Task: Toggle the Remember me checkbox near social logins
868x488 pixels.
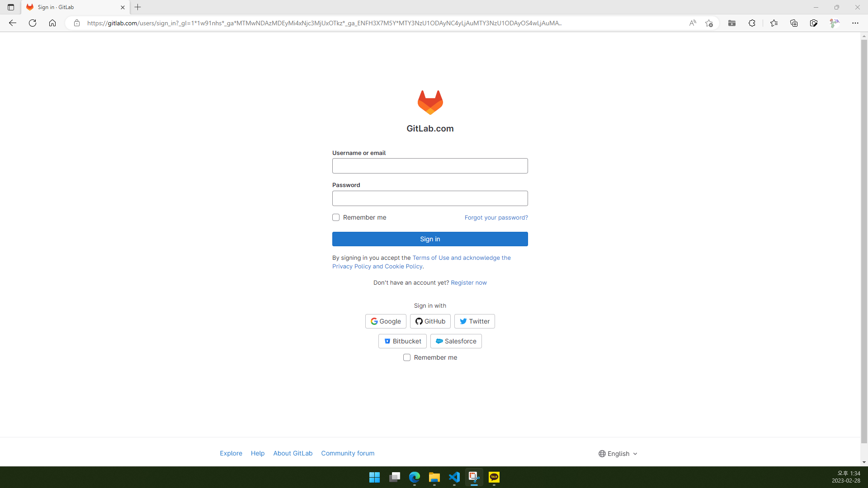Action: 406,357
